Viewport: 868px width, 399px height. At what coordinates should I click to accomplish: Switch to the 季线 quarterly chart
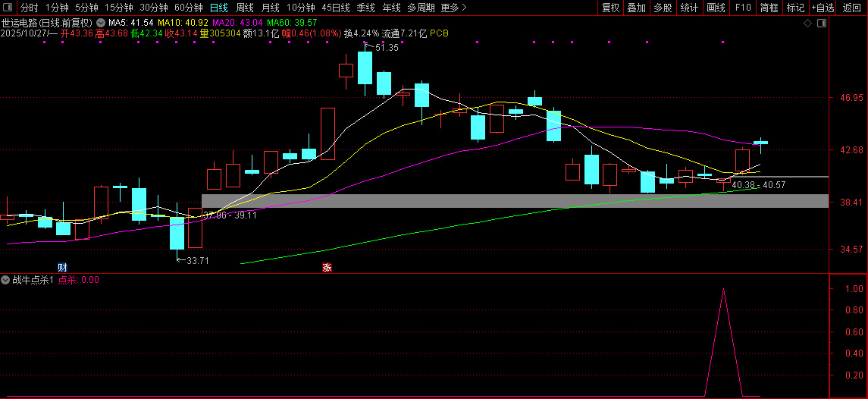(x=365, y=8)
